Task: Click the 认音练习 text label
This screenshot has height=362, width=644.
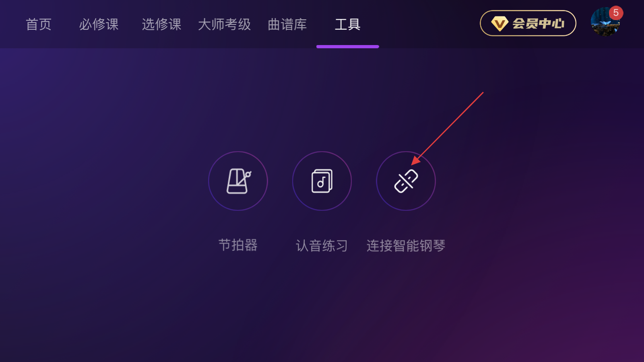Action: (322, 245)
